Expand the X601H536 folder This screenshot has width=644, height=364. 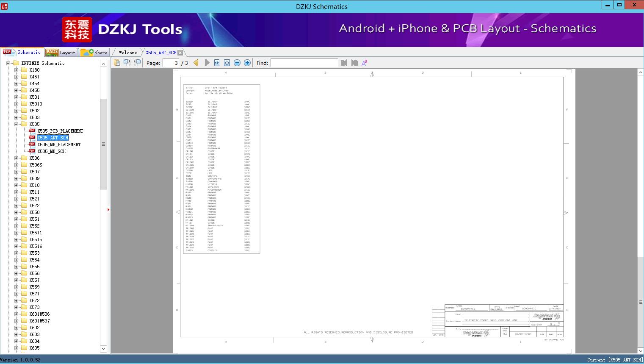(17, 314)
